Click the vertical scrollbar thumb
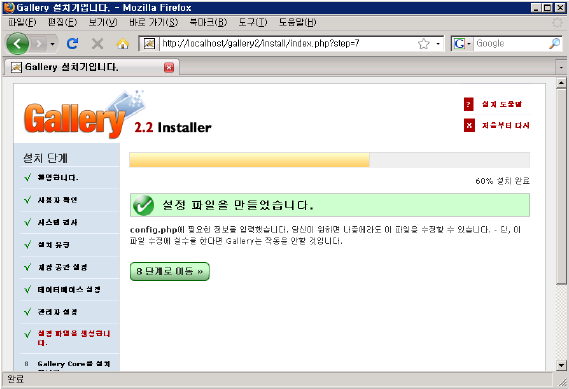 [561, 187]
